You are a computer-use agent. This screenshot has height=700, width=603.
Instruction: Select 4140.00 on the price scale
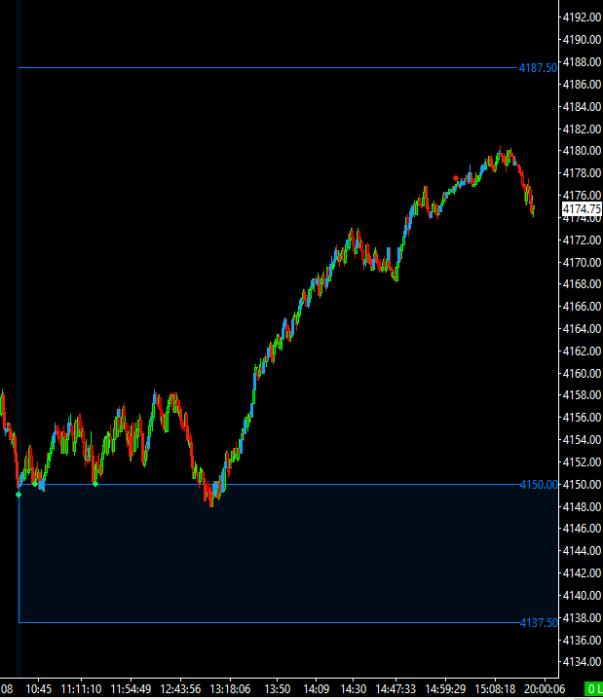tap(582, 596)
